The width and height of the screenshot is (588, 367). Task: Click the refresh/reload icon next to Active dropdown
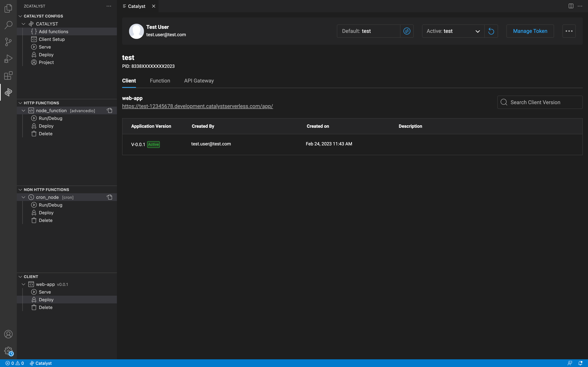[491, 31]
